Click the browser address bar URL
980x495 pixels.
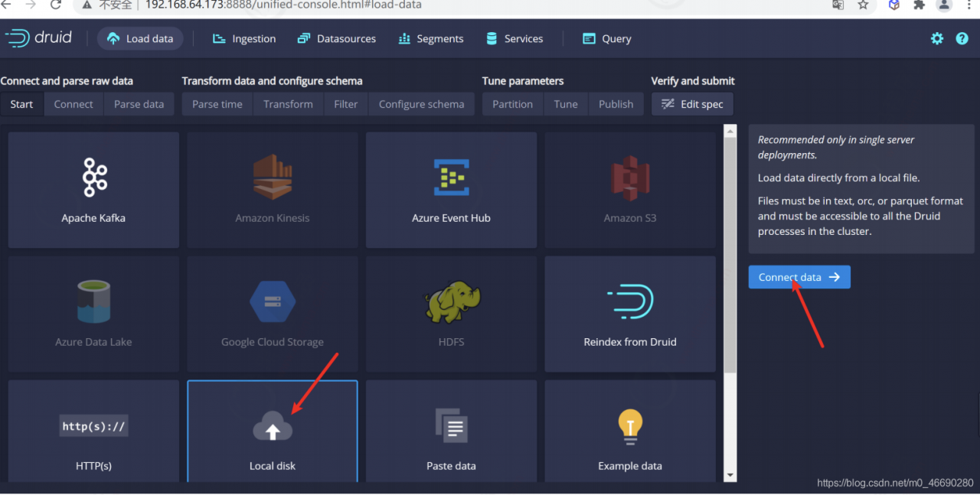[x=283, y=5]
